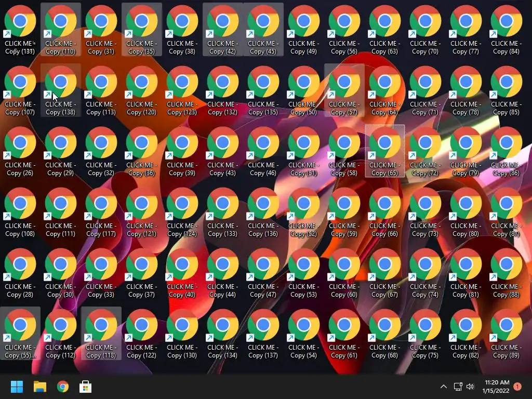
Task: Click the CLICK ME - Copy (59) icon
Action: click(x=344, y=212)
